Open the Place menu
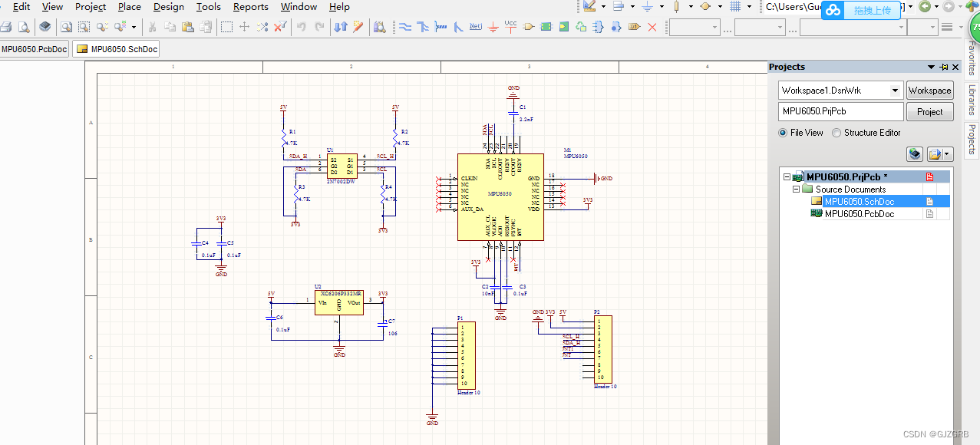The image size is (980, 445). click(130, 7)
